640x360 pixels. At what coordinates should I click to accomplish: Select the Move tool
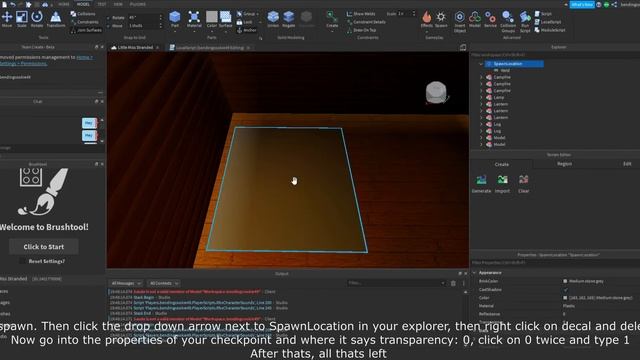pos(7,19)
